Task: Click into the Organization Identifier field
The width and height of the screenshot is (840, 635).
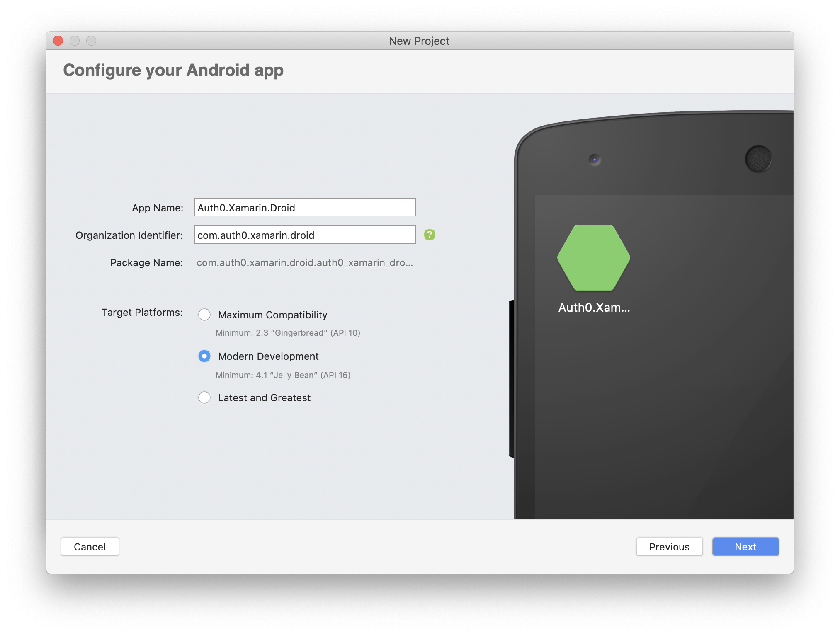Action: [305, 235]
